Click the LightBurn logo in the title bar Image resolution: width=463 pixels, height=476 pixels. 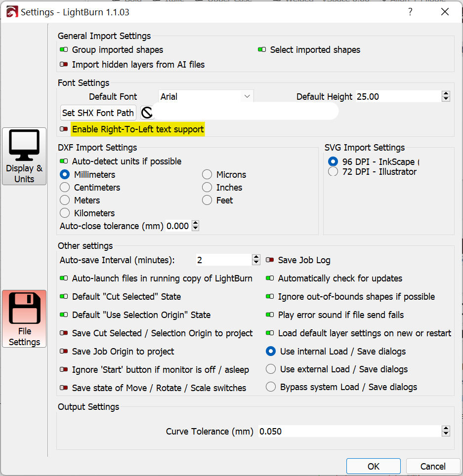pos(12,12)
